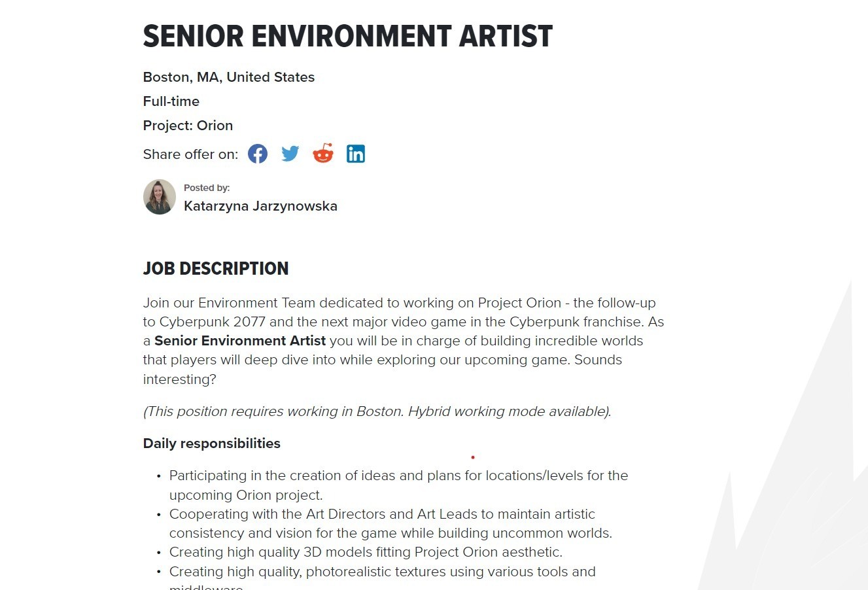This screenshot has width=868, height=590.
Task: Click bold Senior Environment Artist in paragraph
Action: click(240, 341)
